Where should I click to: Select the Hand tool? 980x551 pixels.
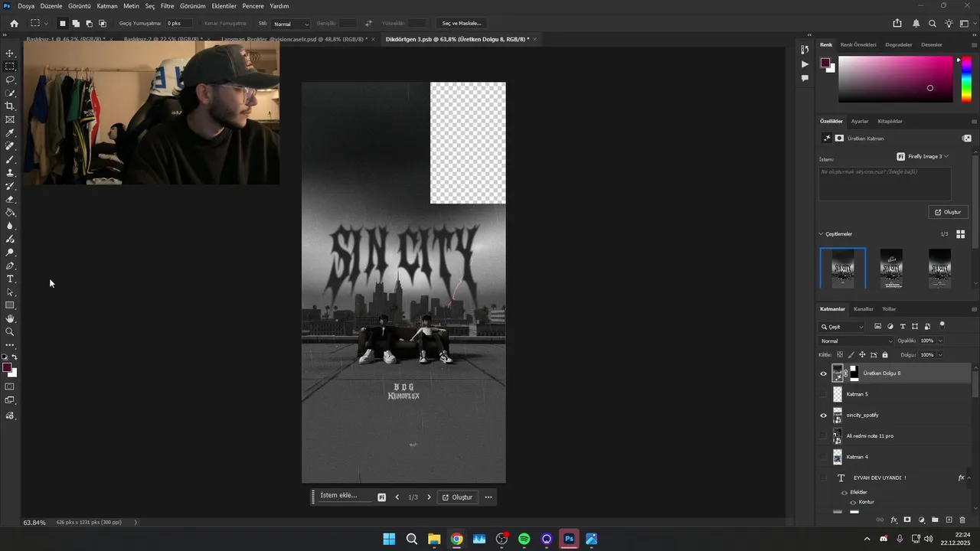(10, 318)
